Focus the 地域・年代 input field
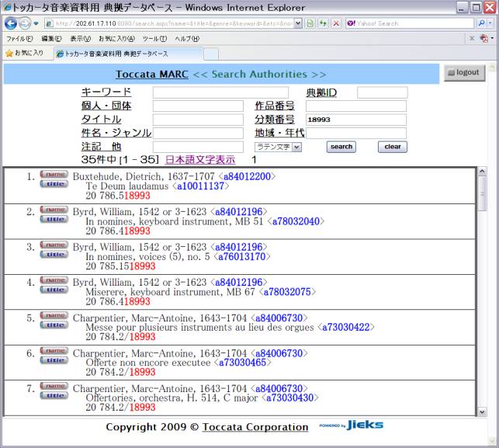Screen dimensions: 499x448 [356, 133]
